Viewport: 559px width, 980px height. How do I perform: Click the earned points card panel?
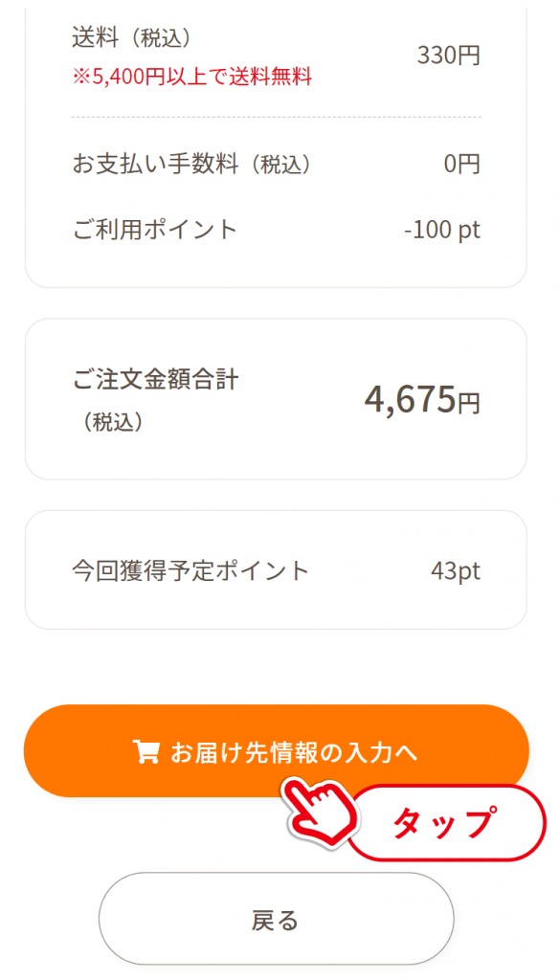[x=276, y=570]
